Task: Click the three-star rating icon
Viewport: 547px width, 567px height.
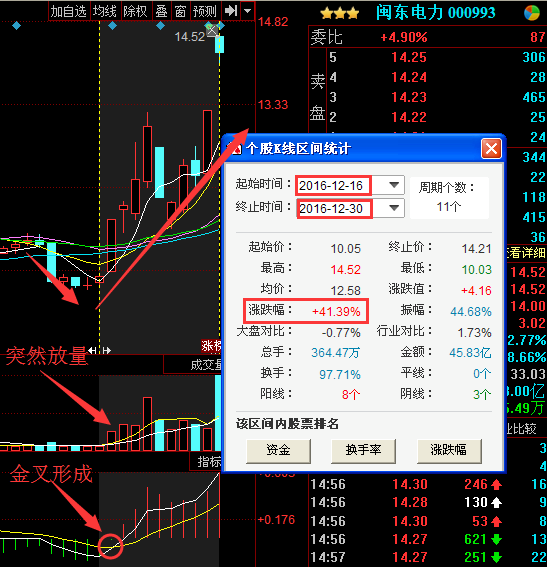Action: click(339, 14)
